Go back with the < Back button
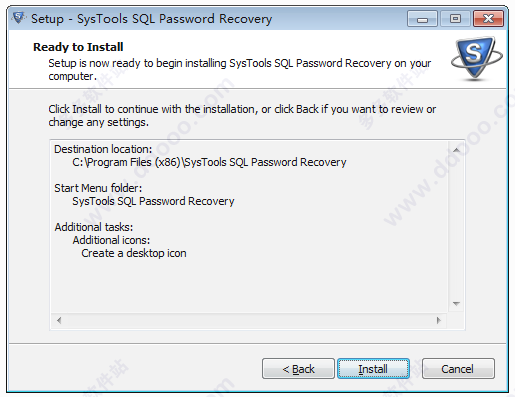Screen dimensions: 515x397 click(298, 369)
